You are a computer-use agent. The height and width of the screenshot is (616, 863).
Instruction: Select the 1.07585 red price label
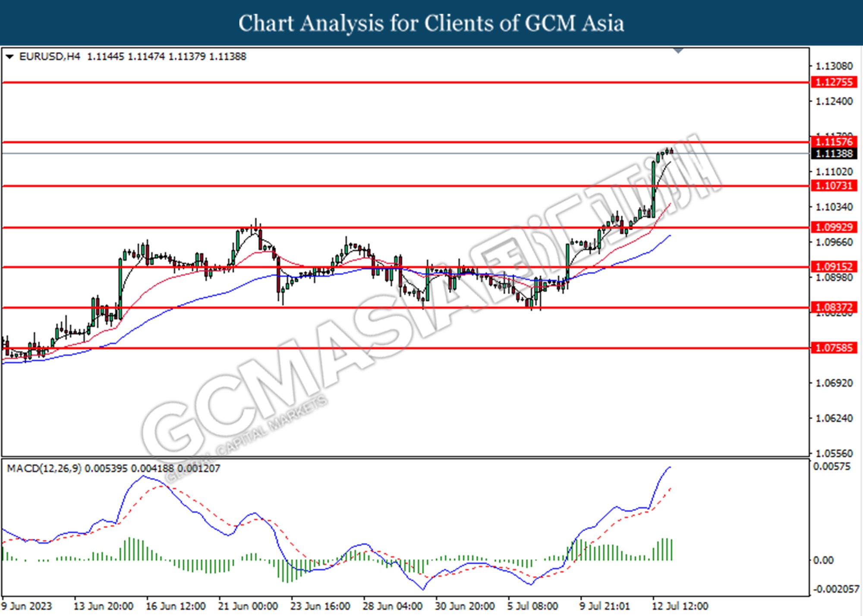[x=834, y=348]
